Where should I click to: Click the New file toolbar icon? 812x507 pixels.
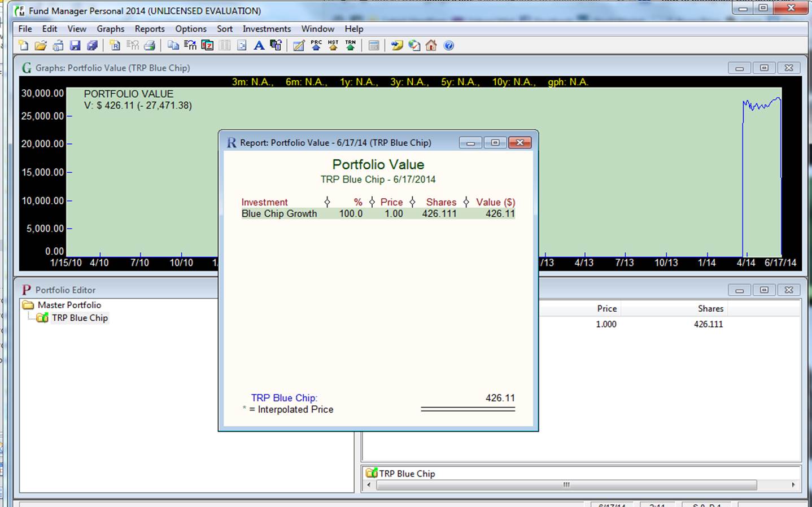(23, 46)
